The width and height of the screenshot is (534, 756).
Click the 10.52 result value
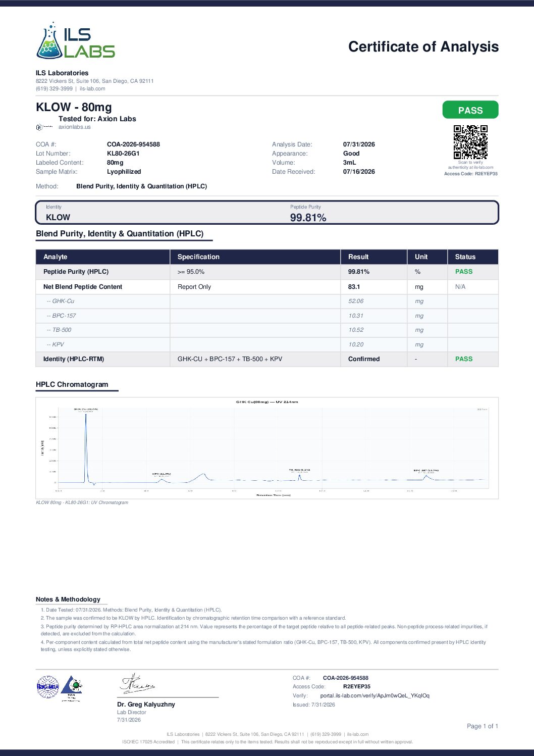click(356, 330)
